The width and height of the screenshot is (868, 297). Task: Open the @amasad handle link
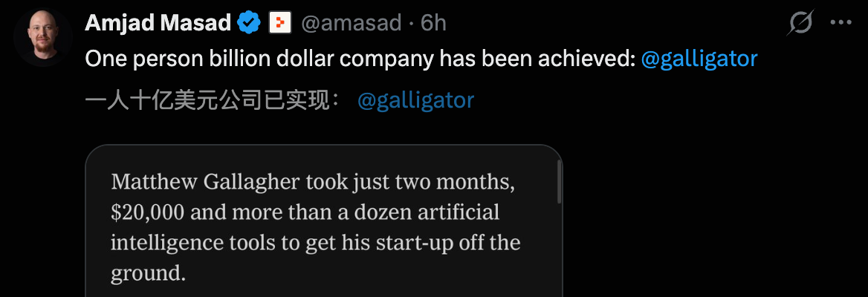(x=353, y=23)
